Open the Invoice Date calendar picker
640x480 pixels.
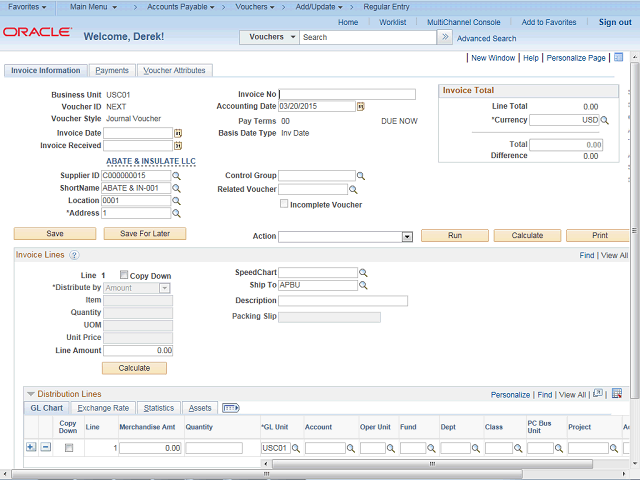tap(178, 133)
